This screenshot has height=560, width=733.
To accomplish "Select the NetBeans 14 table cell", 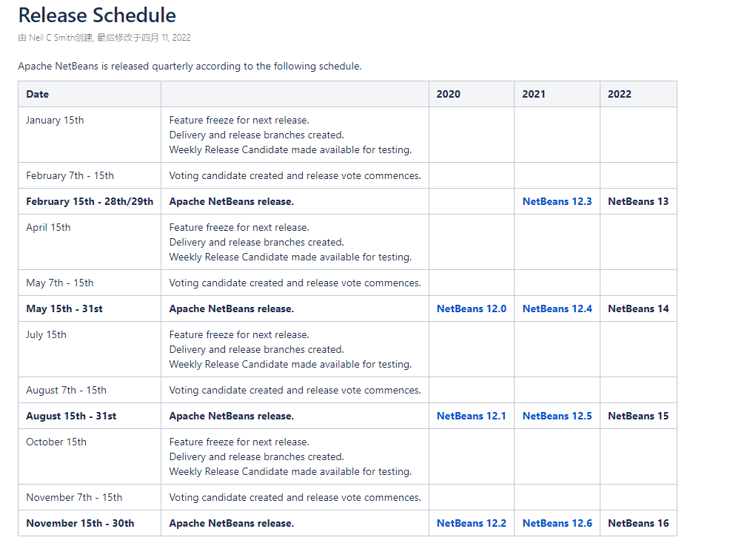I will click(637, 308).
